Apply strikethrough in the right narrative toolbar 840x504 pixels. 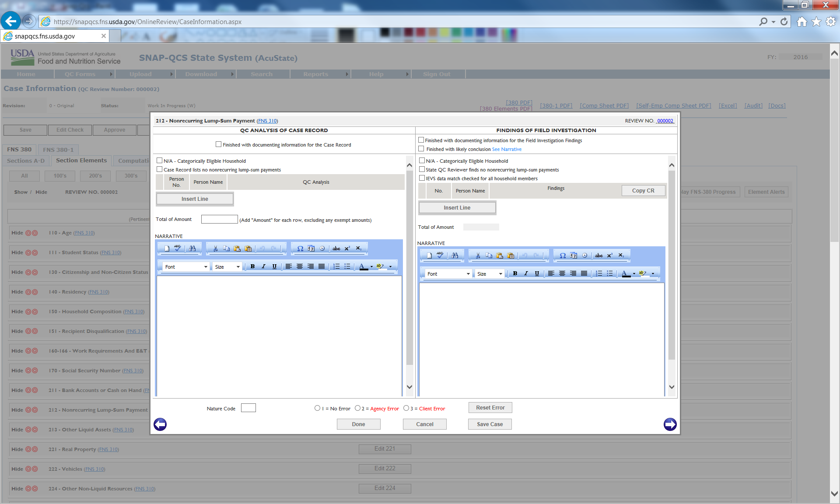point(598,255)
